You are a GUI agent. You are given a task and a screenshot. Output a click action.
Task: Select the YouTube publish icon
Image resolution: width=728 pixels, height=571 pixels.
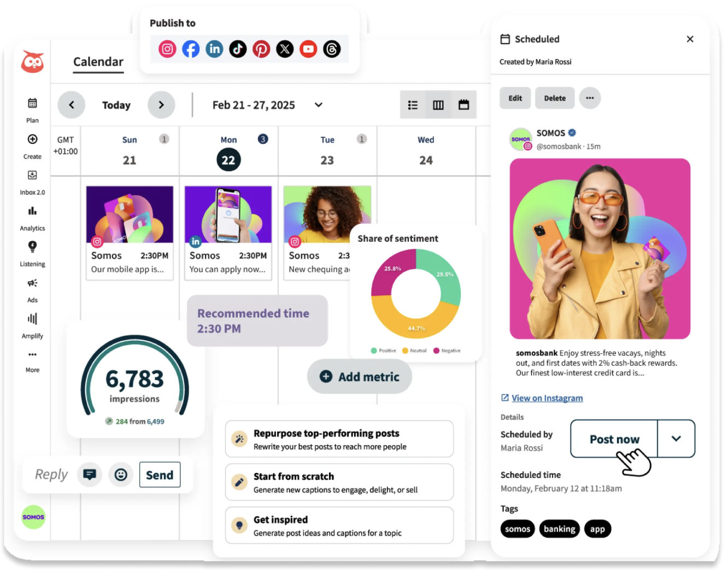[x=308, y=49]
